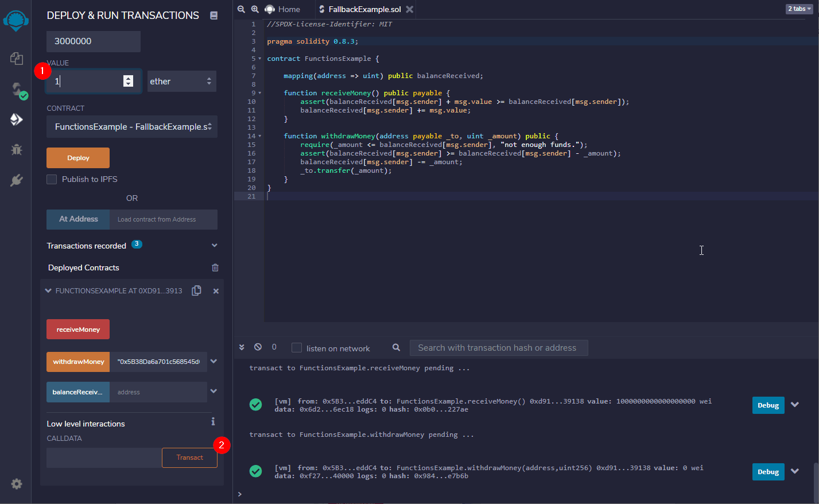This screenshot has width=819, height=504.
Task: Click the Transactions recorded count badge
Action: click(137, 244)
